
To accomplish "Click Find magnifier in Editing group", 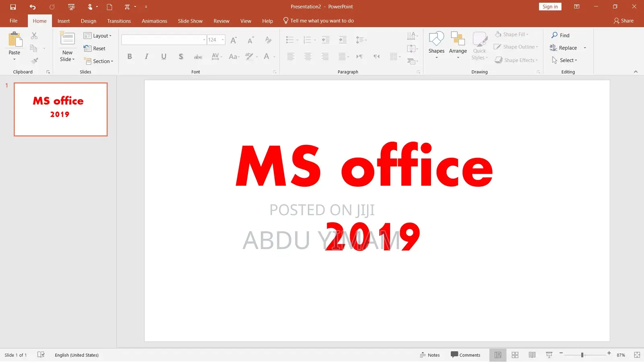I will (x=560, y=35).
